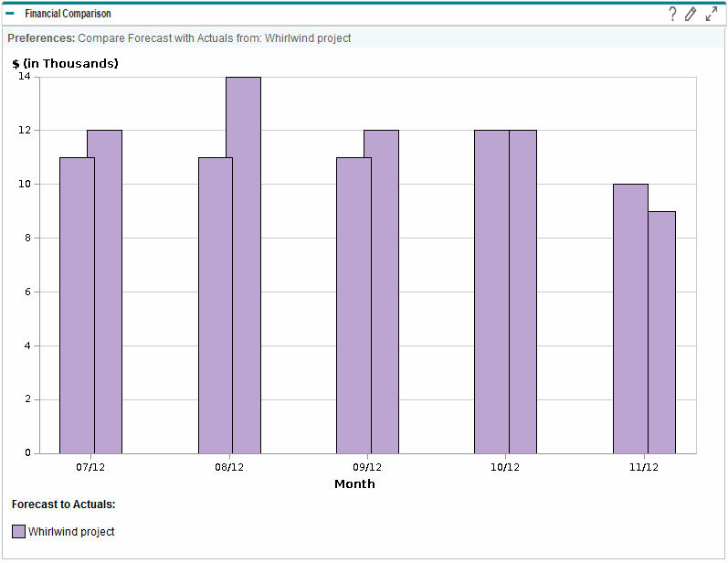The width and height of the screenshot is (728, 563).
Task: Click the 08/12 month axis label
Action: pyautogui.click(x=229, y=467)
